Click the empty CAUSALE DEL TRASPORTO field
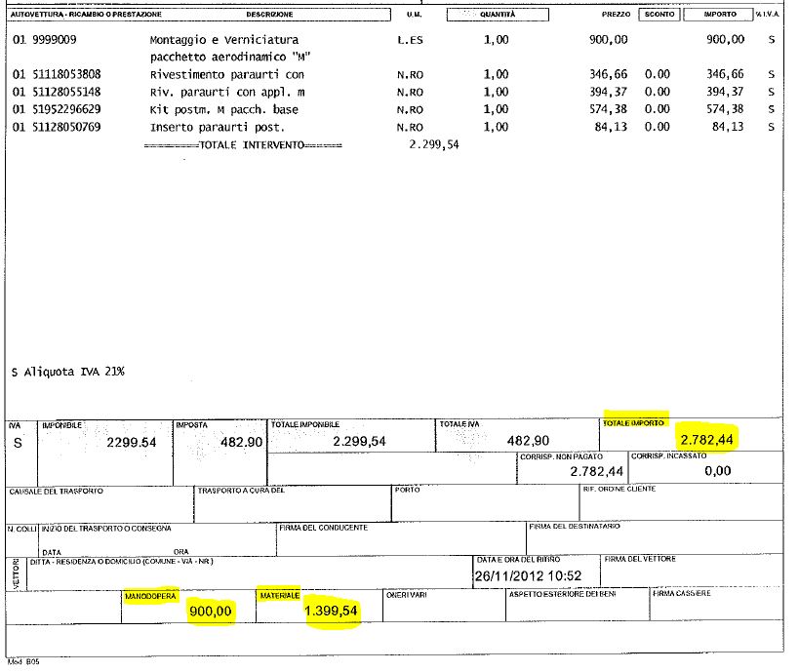This screenshot has width=799, height=672. [98, 507]
